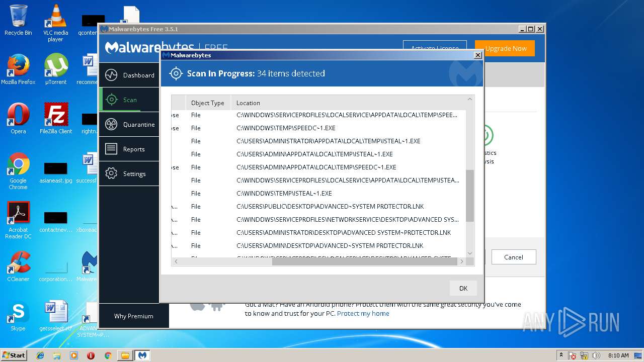Click the Quarantine biohazard icon

coord(111,124)
